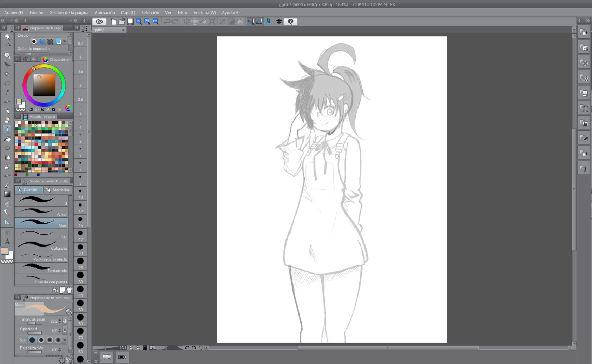
Task: Select the Ruler triangle tool
Action: [7, 222]
